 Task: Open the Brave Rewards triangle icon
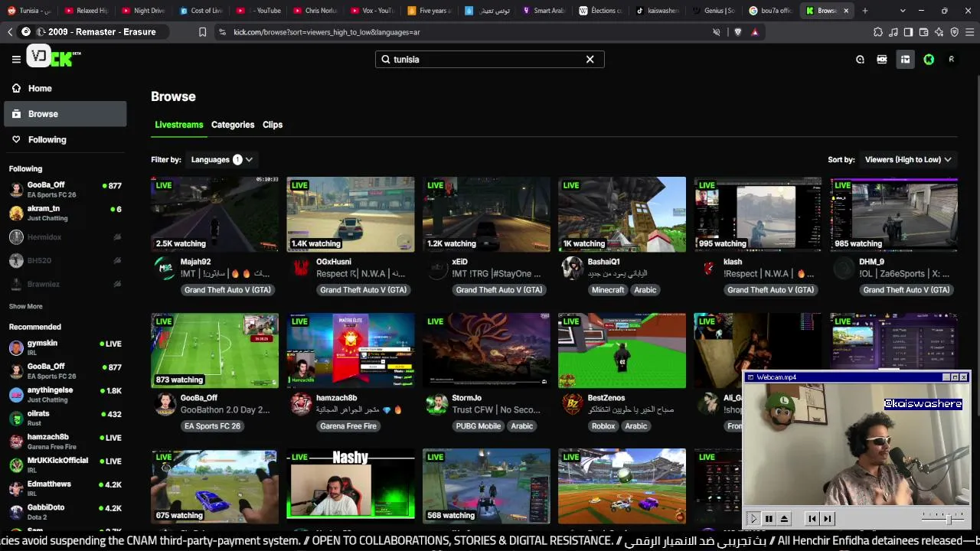[755, 32]
